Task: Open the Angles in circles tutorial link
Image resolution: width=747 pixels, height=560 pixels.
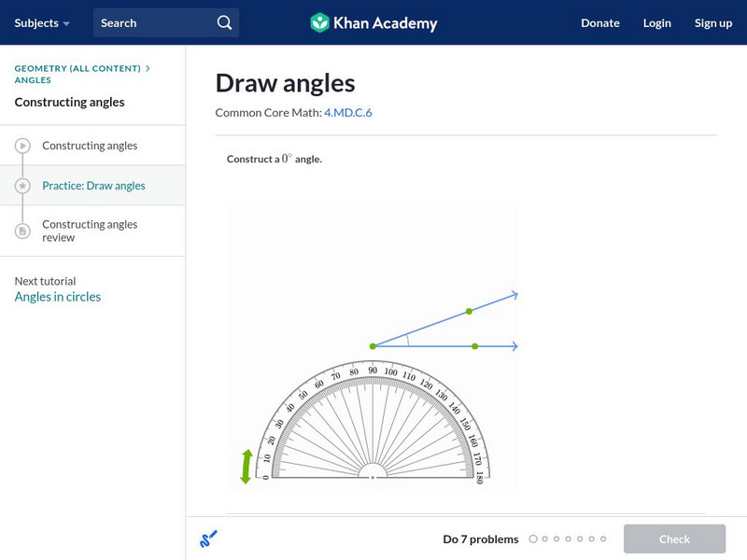Action: [x=57, y=296]
